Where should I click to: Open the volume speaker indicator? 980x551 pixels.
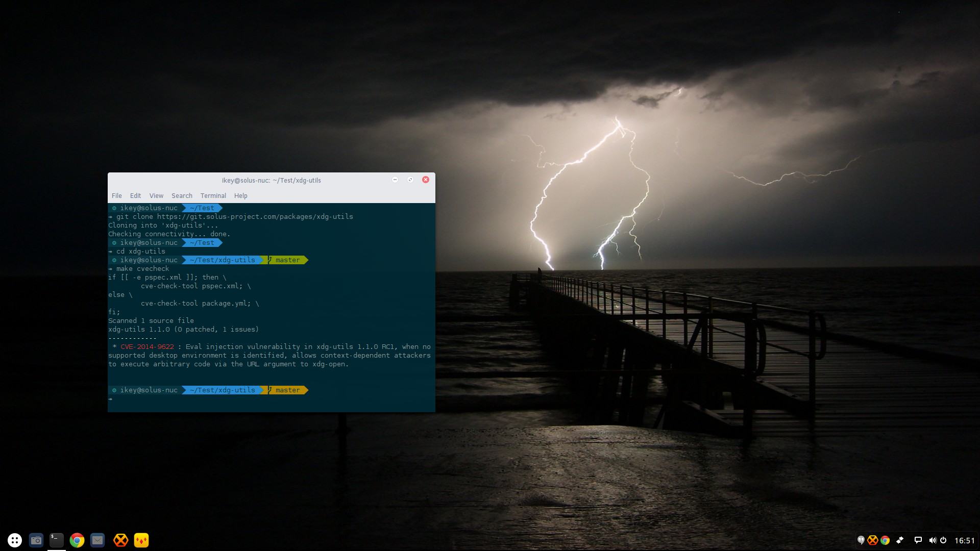click(933, 540)
